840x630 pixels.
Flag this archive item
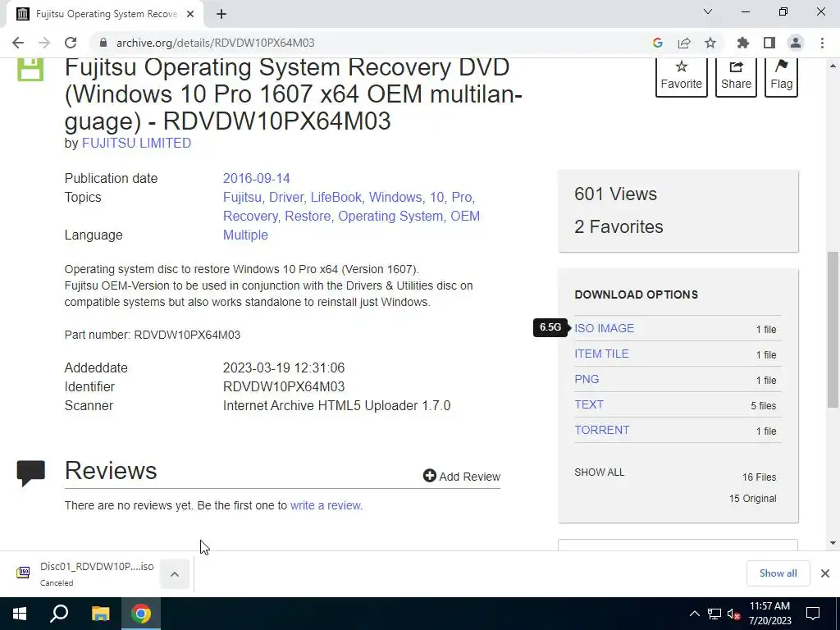(x=781, y=76)
